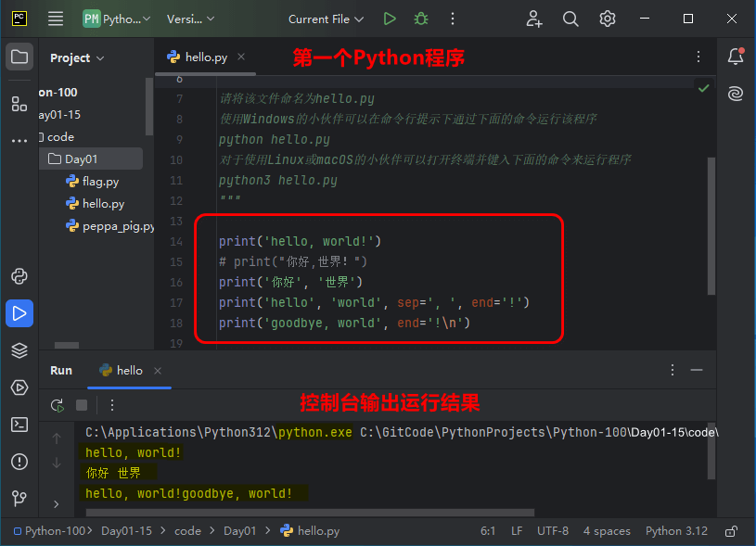Open the Notifications bell icon

(x=736, y=57)
